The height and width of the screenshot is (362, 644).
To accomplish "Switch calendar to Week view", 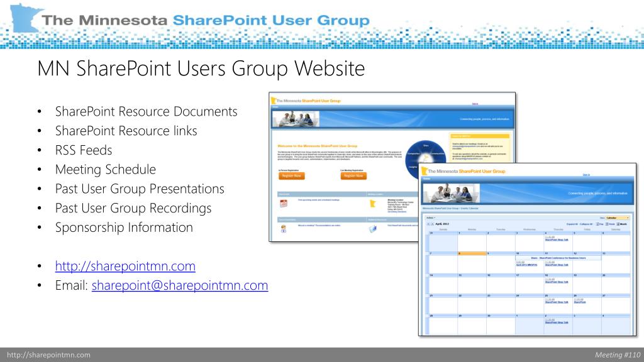I will [610, 224].
